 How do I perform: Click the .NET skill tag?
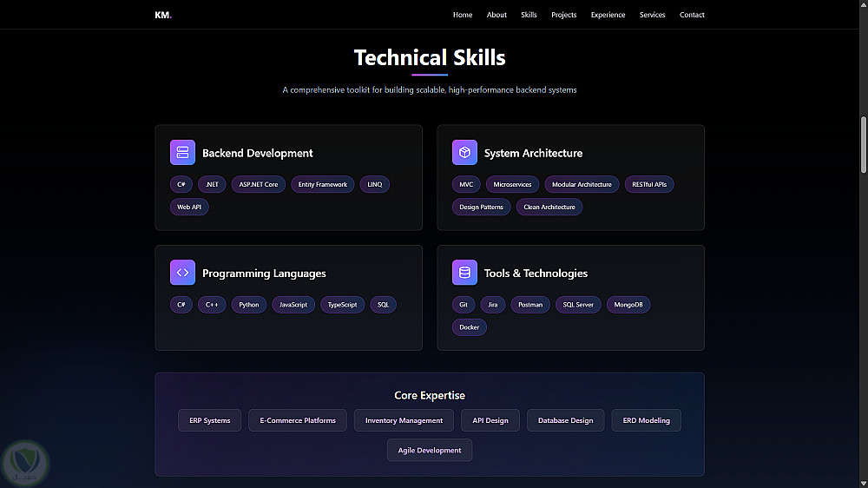tap(212, 184)
